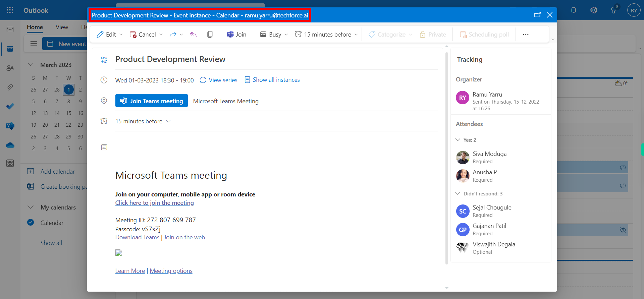This screenshot has height=299, width=644.
Task: Collapse the Yes: 2 attendees group
Action: pos(458,140)
